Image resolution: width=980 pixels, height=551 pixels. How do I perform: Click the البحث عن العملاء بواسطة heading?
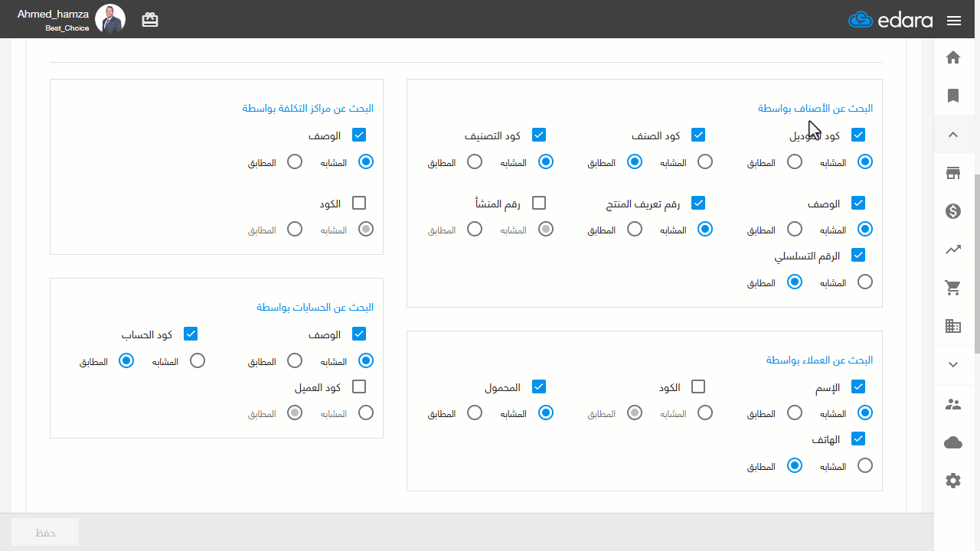coord(819,360)
